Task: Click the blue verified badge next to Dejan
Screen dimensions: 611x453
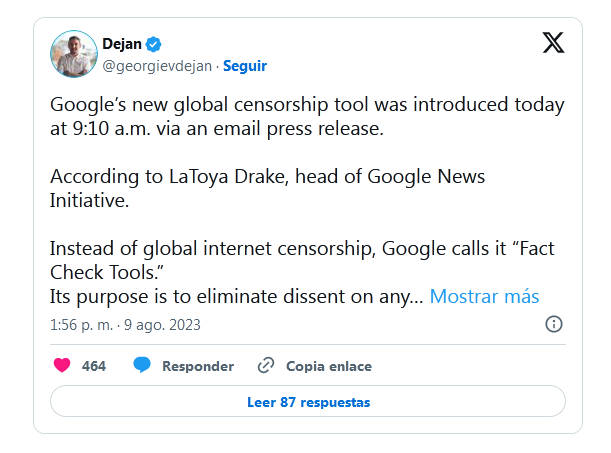Action: point(154,44)
